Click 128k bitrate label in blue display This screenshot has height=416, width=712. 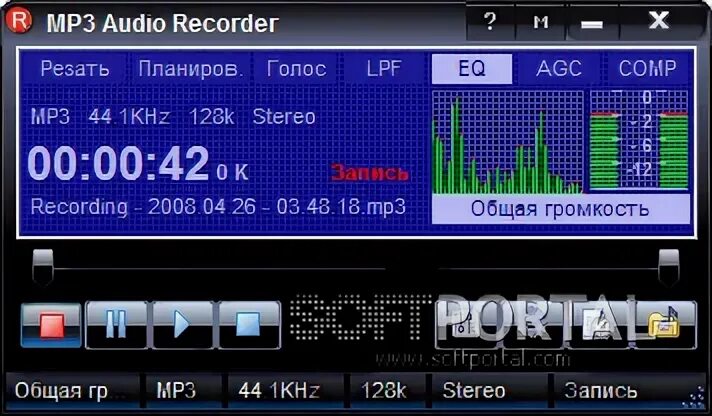[212, 117]
